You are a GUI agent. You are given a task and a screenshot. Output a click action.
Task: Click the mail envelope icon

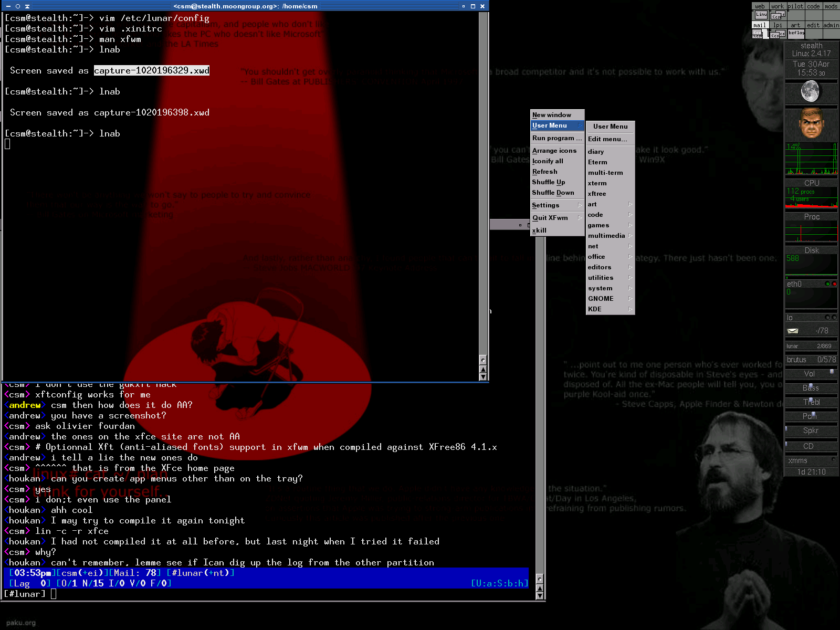pos(793,331)
